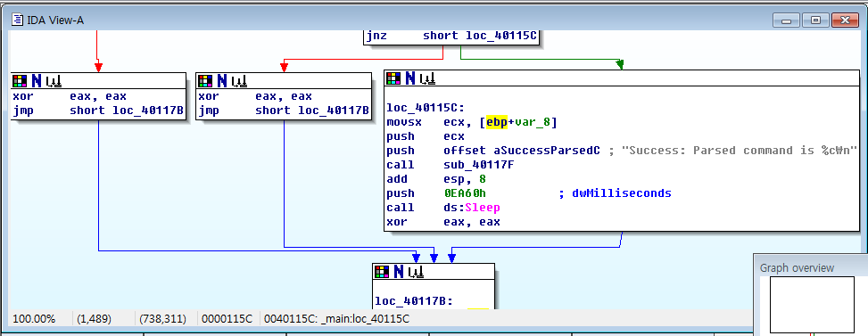
Task: Select xor eax, eax in leftmost block
Action: (70, 97)
